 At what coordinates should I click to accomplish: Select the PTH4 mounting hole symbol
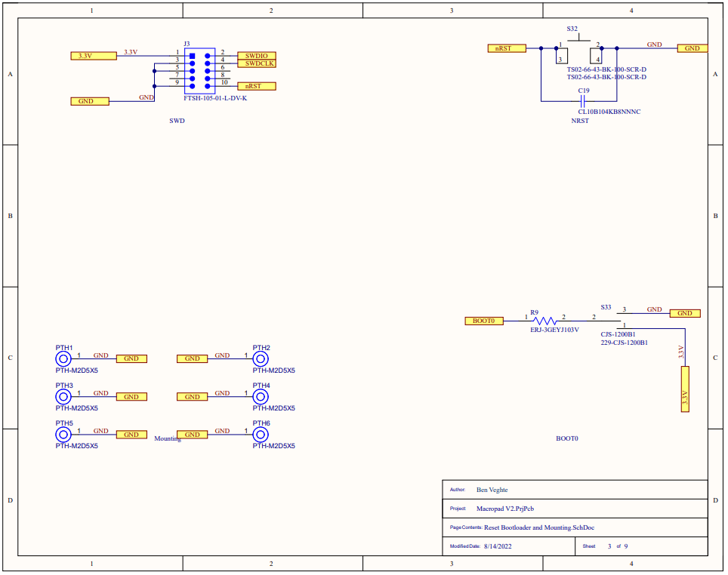pos(261,396)
